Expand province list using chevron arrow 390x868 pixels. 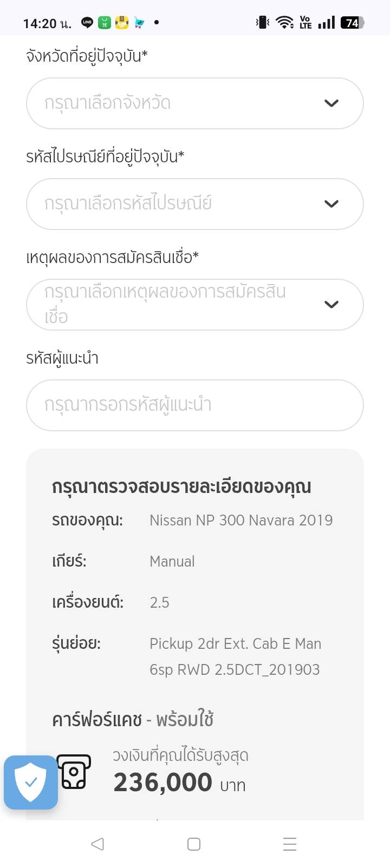pyautogui.click(x=331, y=103)
